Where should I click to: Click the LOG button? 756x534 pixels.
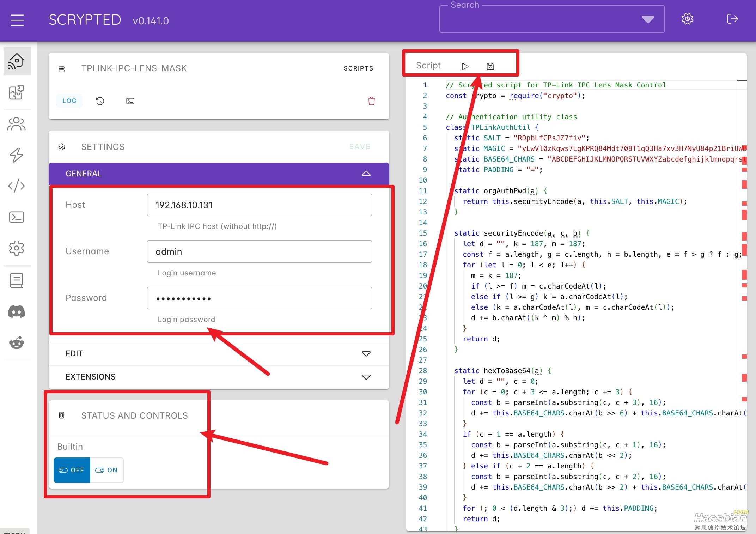coord(69,101)
